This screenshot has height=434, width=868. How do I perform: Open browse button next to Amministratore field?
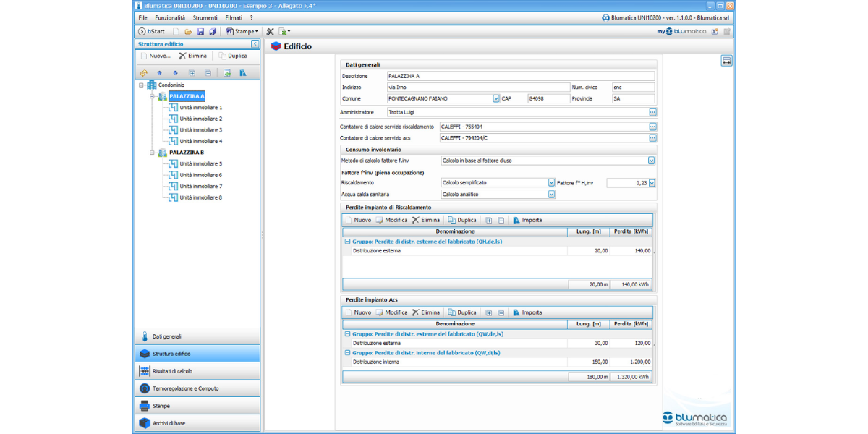tap(652, 113)
